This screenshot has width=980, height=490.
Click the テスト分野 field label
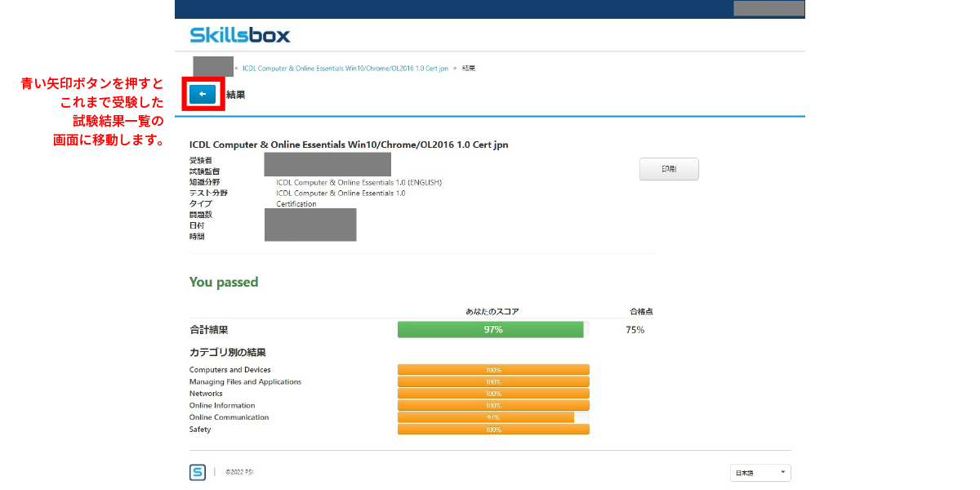click(x=208, y=193)
